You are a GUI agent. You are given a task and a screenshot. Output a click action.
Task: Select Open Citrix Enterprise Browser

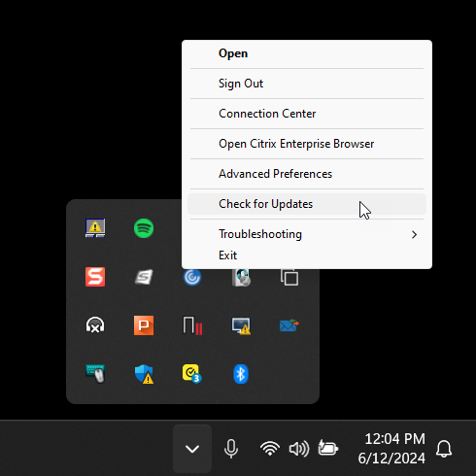307,144
